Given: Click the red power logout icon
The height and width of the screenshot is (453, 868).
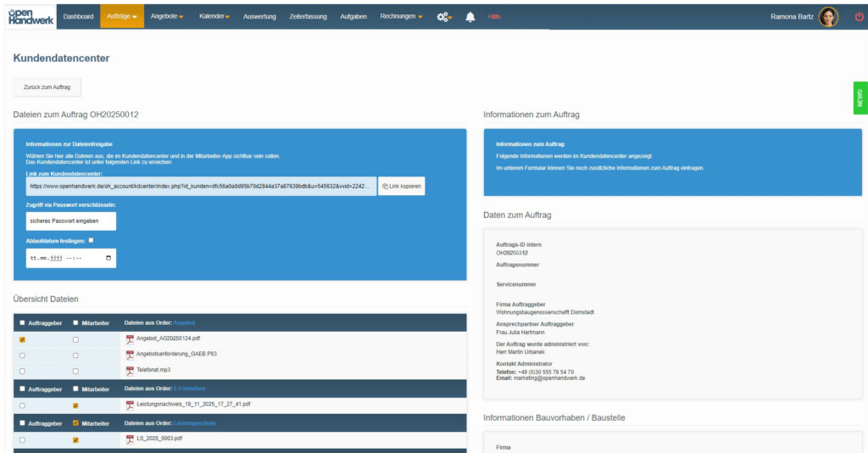Looking at the screenshot, I should click(x=859, y=16).
